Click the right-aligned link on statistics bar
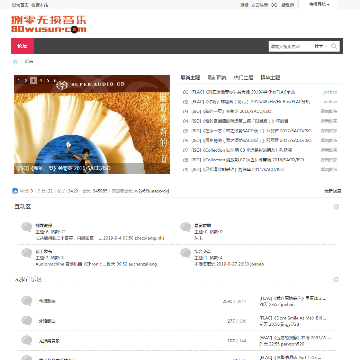 [x=333, y=191]
